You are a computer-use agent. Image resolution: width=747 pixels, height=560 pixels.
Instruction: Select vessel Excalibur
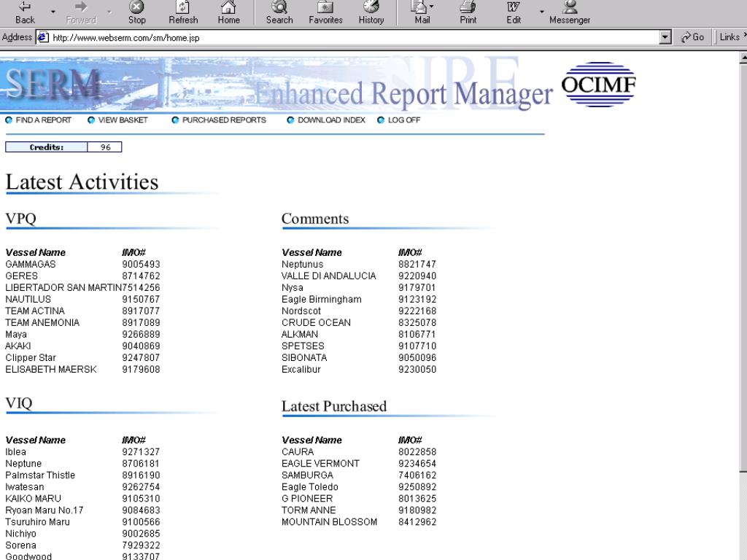pos(301,370)
